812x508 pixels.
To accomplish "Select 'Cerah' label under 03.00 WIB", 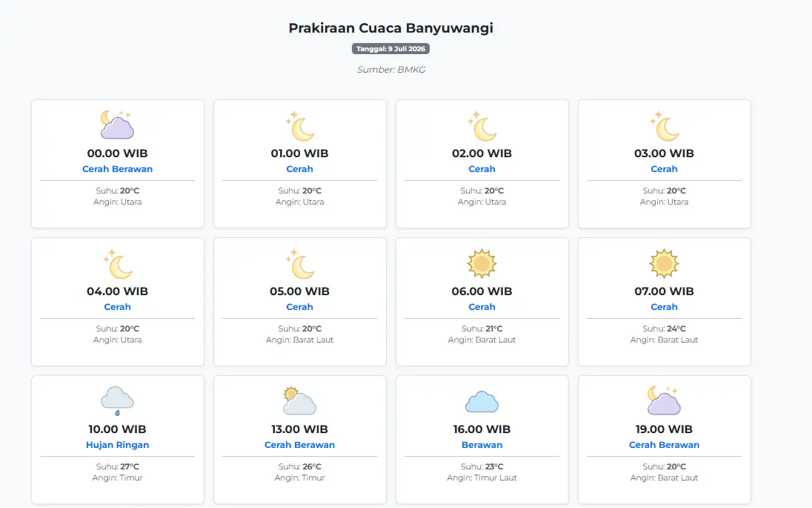I will [665, 169].
